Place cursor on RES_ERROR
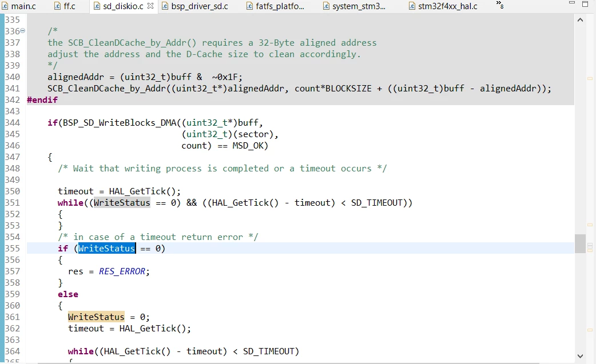Image resolution: width=596 pixels, height=364 pixels. pyautogui.click(x=122, y=271)
